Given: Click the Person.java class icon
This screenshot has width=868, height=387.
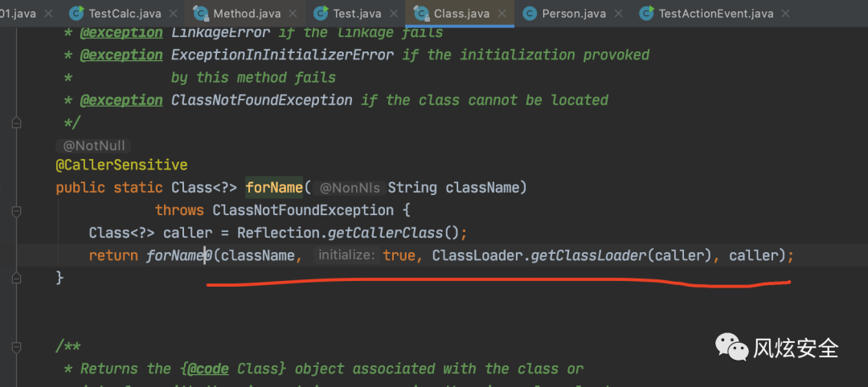Looking at the screenshot, I should coord(530,13).
